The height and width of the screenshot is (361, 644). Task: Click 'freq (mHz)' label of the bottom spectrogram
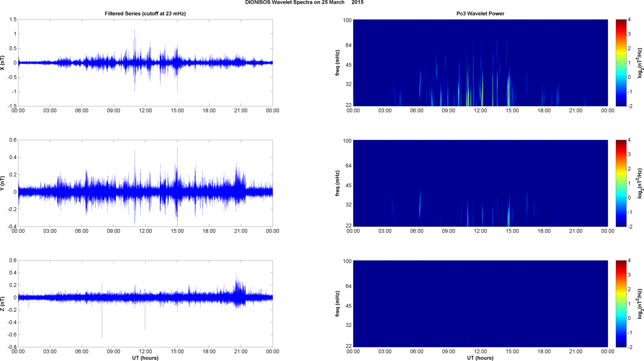(338, 304)
